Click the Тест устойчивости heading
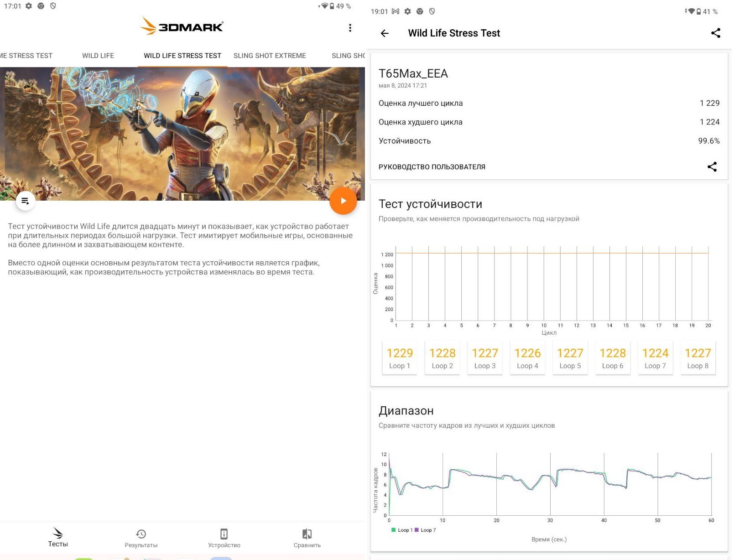The width and height of the screenshot is (750, 560). tap(430, 204)
